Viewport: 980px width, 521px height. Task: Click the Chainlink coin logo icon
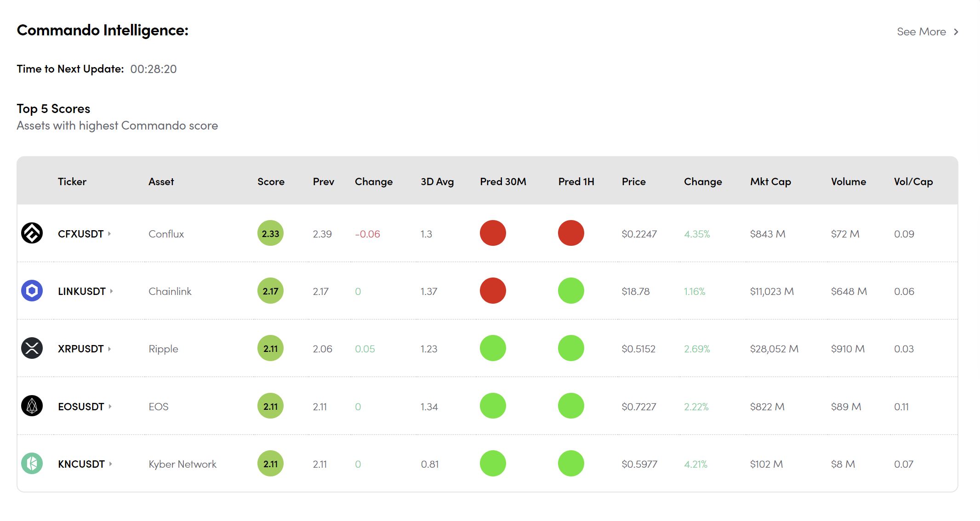32,291
